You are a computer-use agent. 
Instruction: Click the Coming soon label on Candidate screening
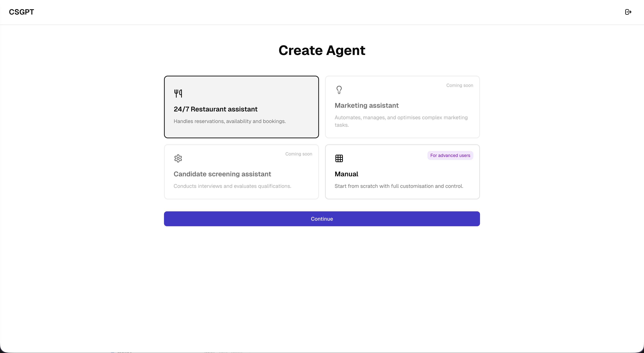pyautogui.click(x=299, y=154)
